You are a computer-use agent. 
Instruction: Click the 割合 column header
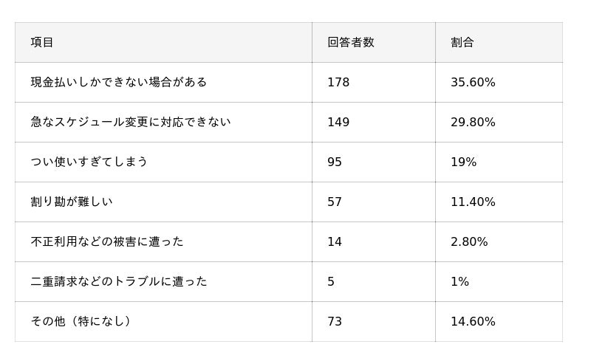click(462, 43)
